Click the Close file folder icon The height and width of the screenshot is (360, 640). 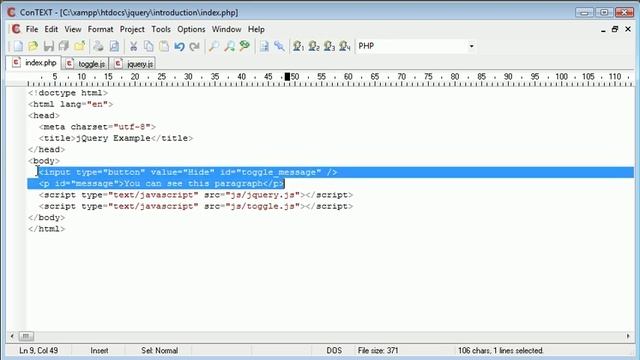[79, 46]
